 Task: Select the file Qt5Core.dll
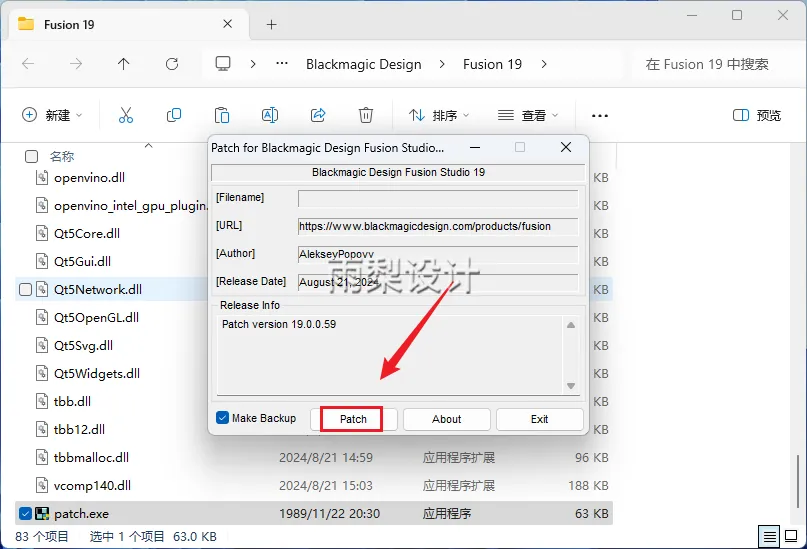(x=87, y=234)
